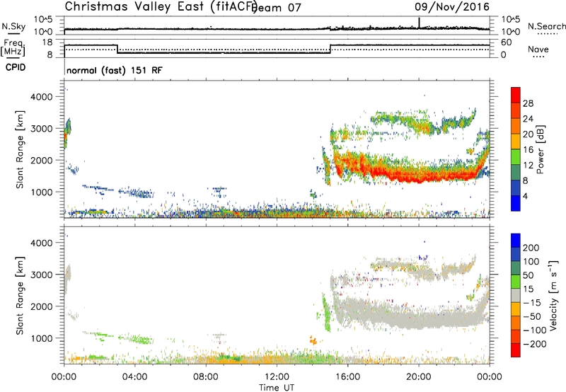Select the 50 label on velocity colorbar
The image size is (566, 392).
click(528, 275)
